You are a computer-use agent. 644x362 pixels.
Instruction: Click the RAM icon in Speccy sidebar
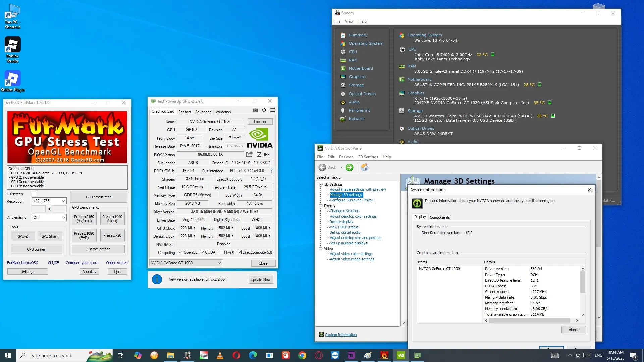coord(343,60)
